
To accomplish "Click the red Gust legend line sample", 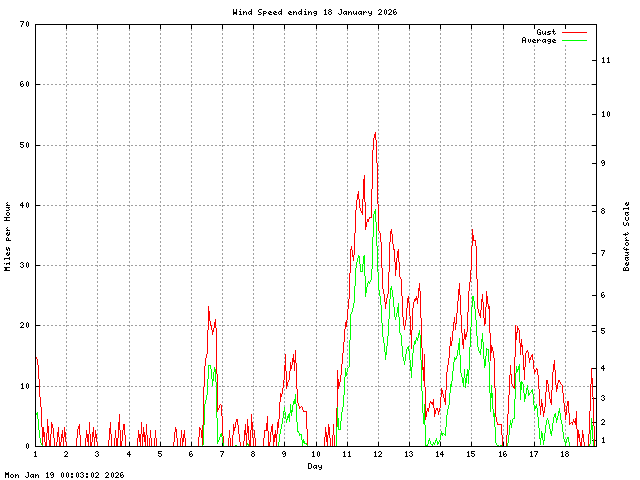I will pos(574,32).
